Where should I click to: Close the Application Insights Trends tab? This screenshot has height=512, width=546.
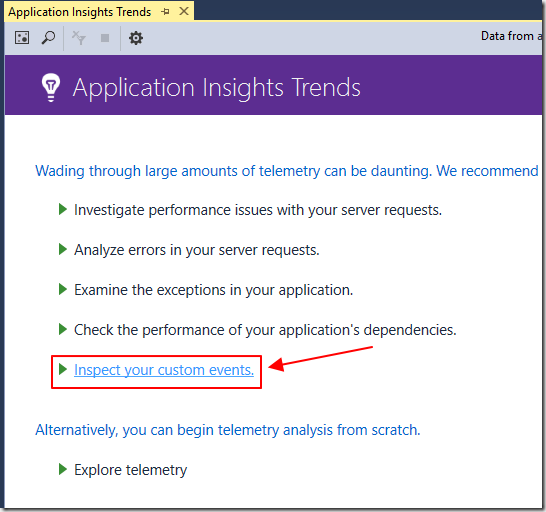point(184,11)
